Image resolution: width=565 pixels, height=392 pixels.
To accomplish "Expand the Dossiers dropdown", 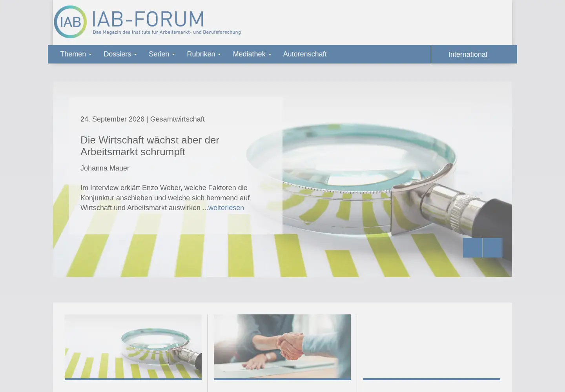I will tap(120, 54).
